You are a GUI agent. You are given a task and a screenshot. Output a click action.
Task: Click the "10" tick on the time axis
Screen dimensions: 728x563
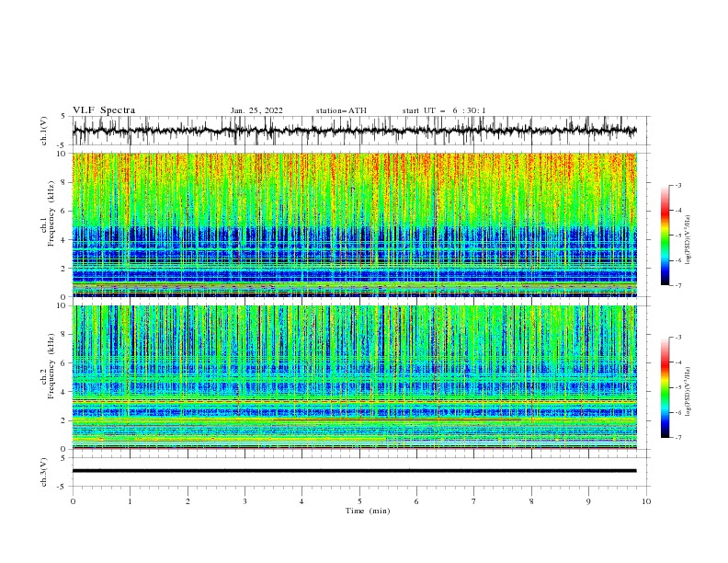pyautogui.click(x=646, y=501)
